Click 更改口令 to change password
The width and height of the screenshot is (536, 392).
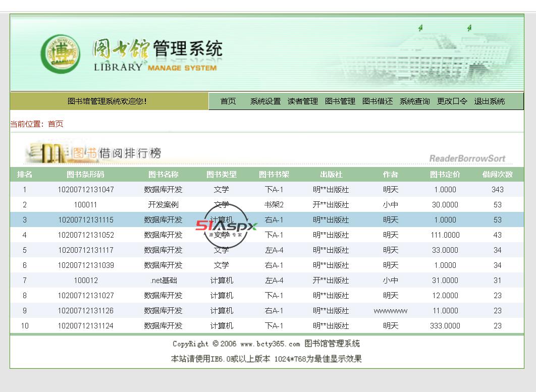pos(452,101)
